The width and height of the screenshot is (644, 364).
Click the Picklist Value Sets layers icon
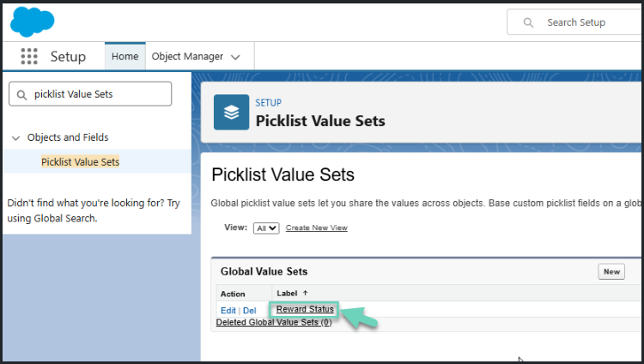(231, 112)
